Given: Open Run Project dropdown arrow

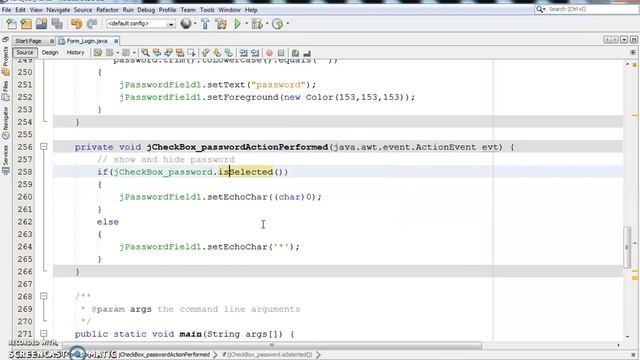Looking at the screenshot, I should (246, 24).
